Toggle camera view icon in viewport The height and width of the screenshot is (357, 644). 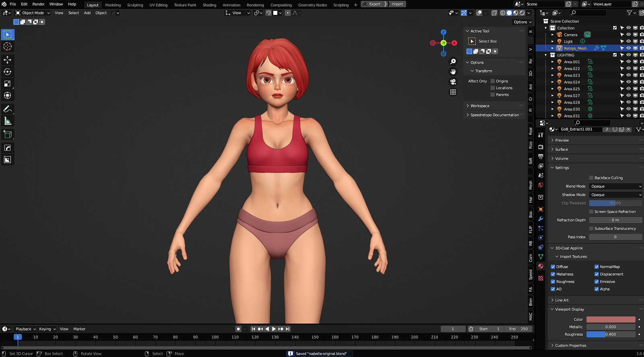pyautogui.click(x=453, y=82)
